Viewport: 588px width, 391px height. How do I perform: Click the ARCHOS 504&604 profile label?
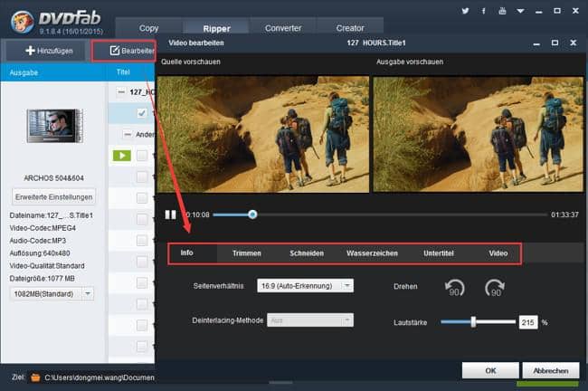pyautogui.click(x=53, y=178)
